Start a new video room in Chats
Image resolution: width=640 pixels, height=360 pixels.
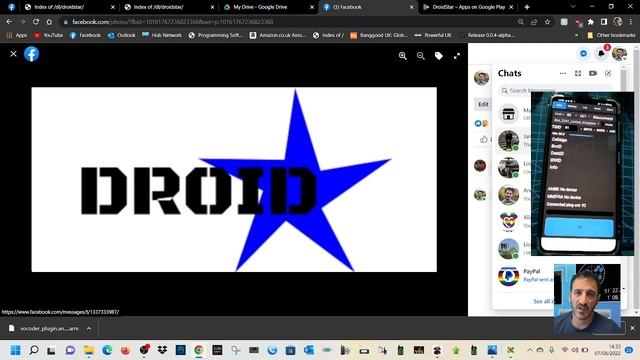point(593,73)
